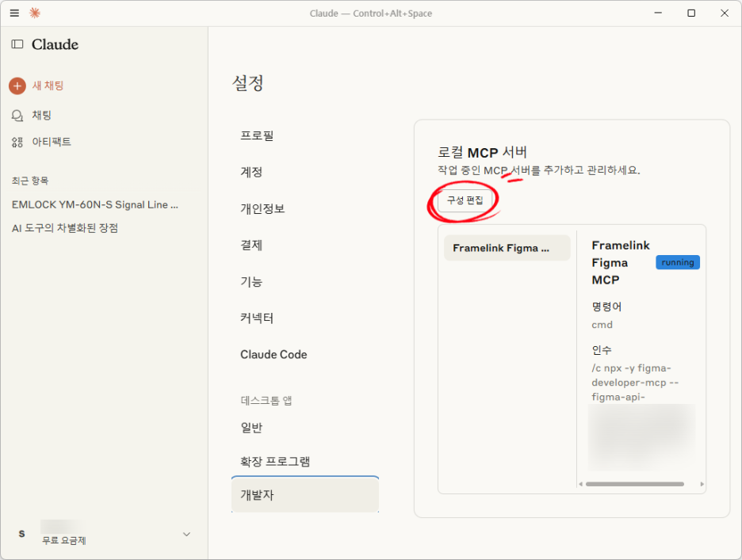Collapse the sidebar with panel icon
The width and height of the screenshot is (742, 560).
coord(17,44)
